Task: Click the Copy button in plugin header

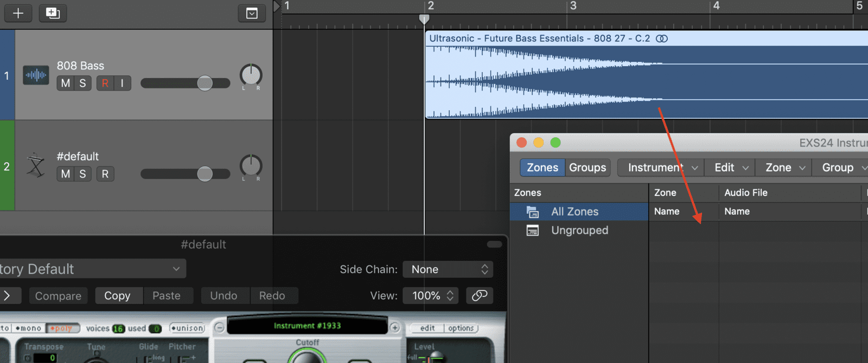Action: pyautogui.click(x=117, y=296)
